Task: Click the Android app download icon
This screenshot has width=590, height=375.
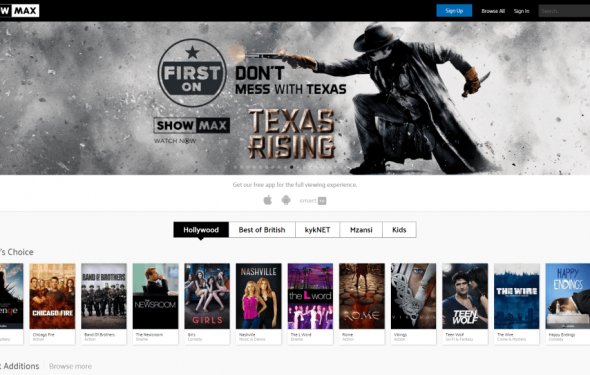Action: 286,200
